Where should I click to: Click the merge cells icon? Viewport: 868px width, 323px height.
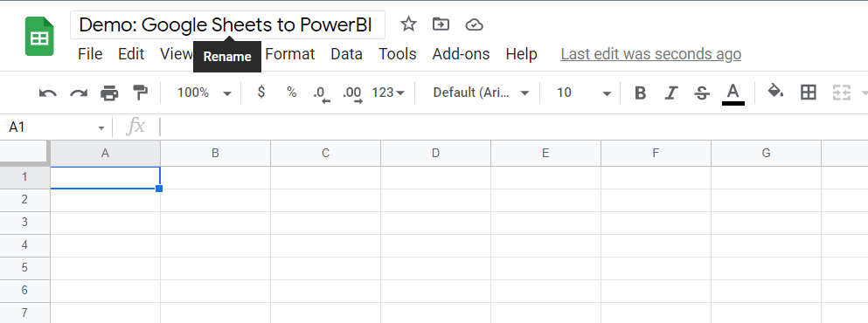pos(842,93)
